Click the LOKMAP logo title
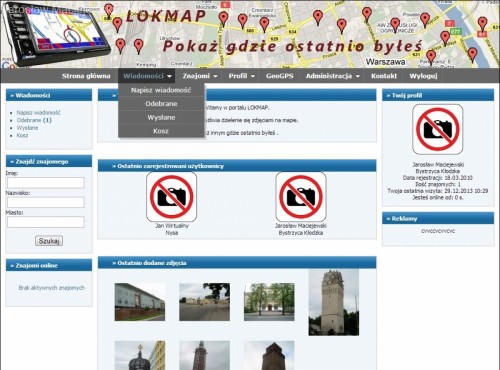 tap(166, 16)
